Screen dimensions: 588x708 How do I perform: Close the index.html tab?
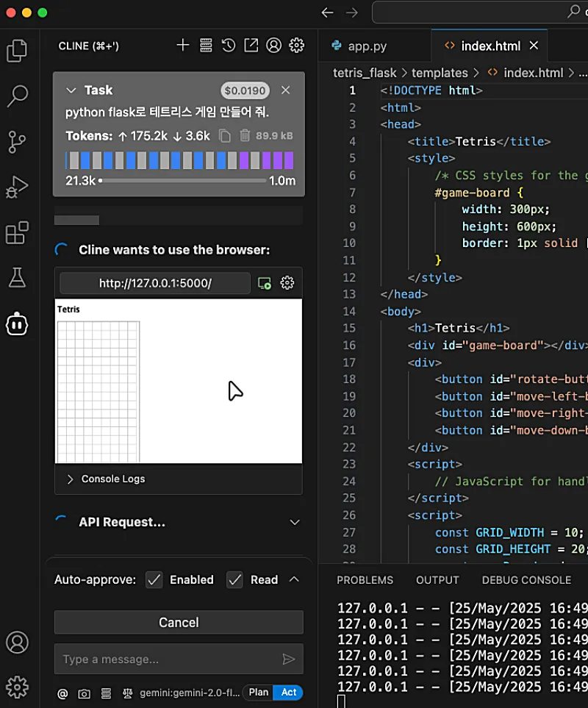534,46
